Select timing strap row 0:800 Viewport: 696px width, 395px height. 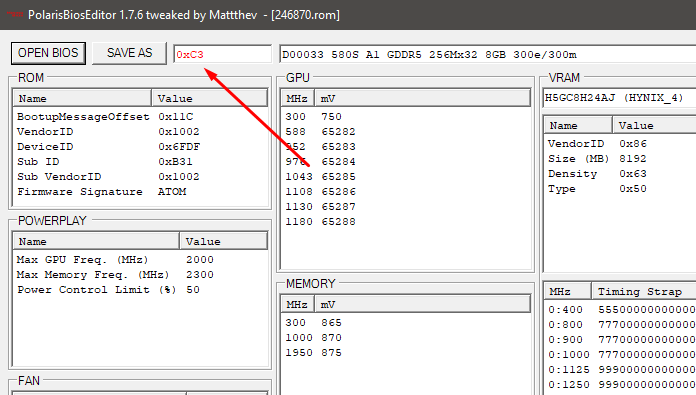coord(621,325)
